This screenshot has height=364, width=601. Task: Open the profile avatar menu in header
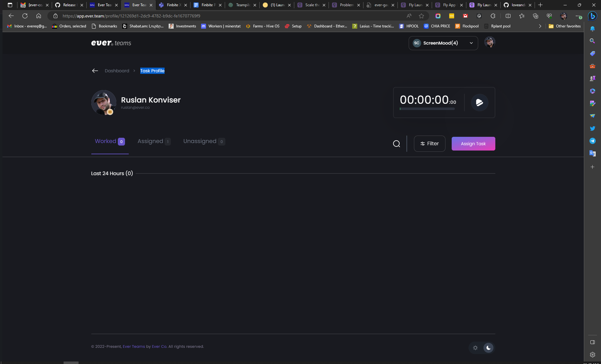point(490,42)
